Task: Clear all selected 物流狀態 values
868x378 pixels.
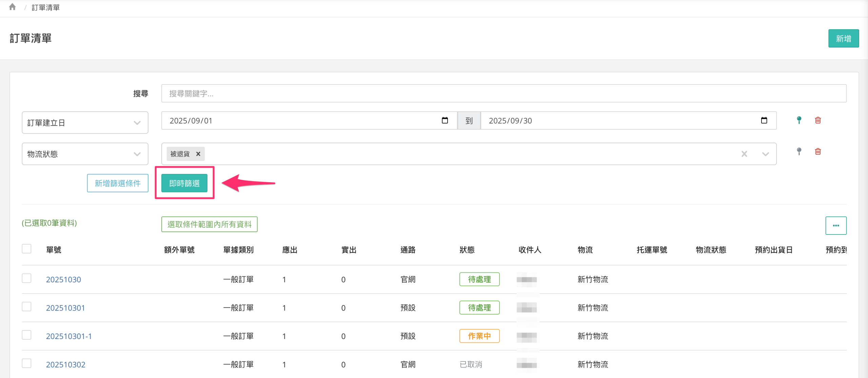Action: coord(744,154)
